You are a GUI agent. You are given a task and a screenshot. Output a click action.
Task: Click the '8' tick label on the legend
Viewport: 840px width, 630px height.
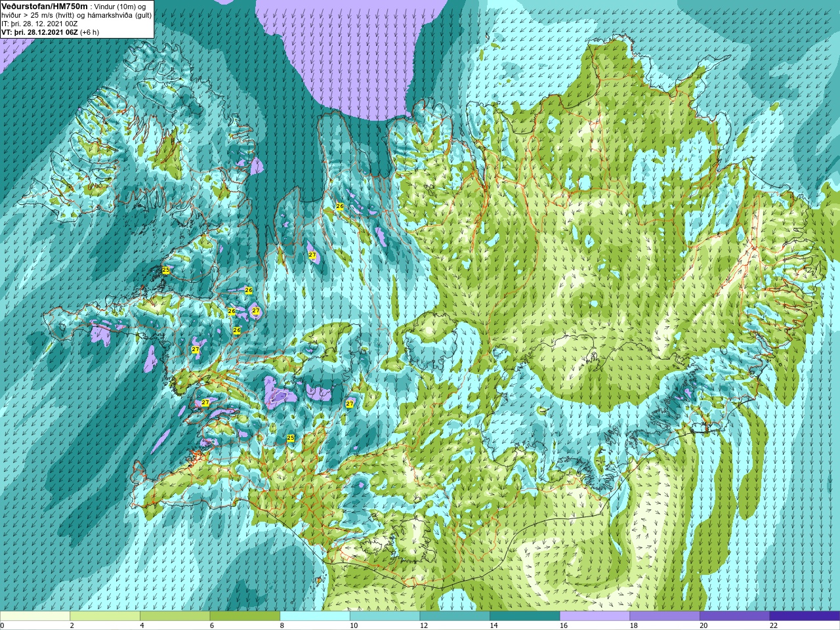(x=282, y=625)
